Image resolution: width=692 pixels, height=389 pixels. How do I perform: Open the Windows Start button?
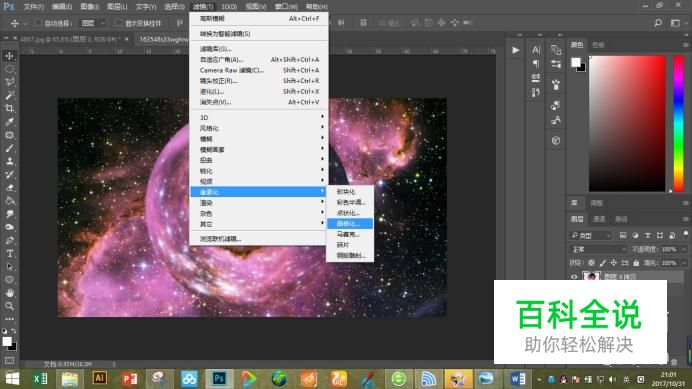tap(12, 378)
